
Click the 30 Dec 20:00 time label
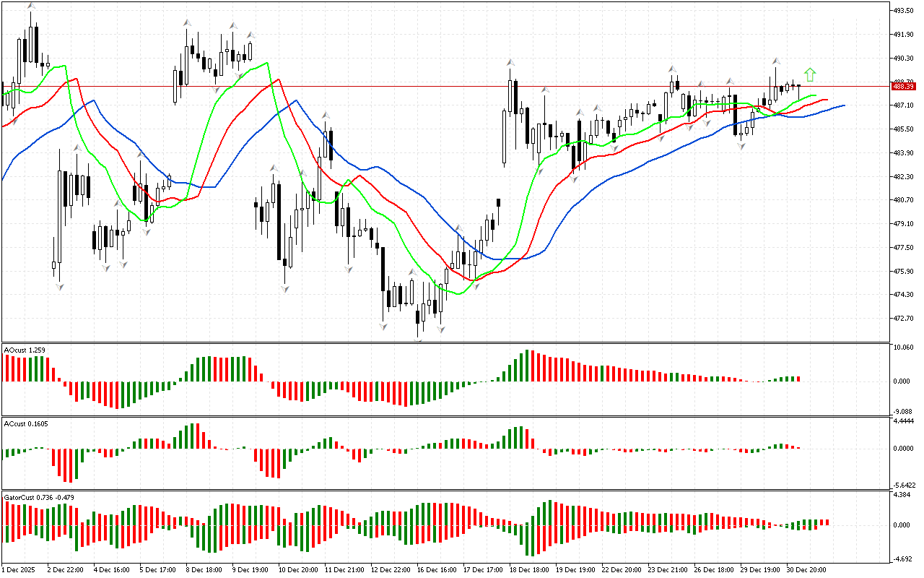pos(806,570)
